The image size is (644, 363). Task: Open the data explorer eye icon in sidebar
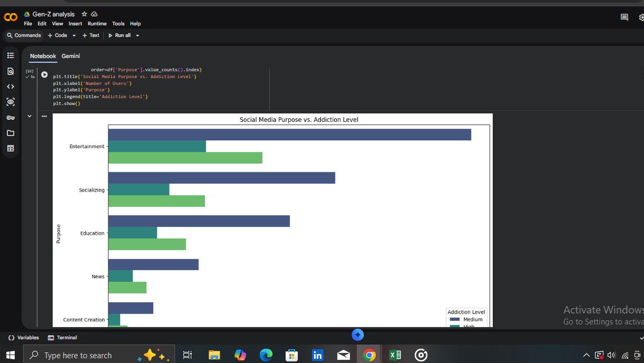(10, 102)
